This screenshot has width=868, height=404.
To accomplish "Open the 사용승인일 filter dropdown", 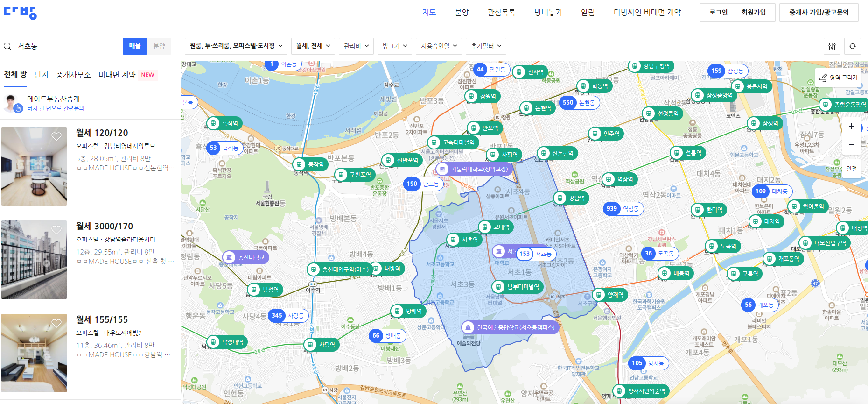I will click(439, 46).
